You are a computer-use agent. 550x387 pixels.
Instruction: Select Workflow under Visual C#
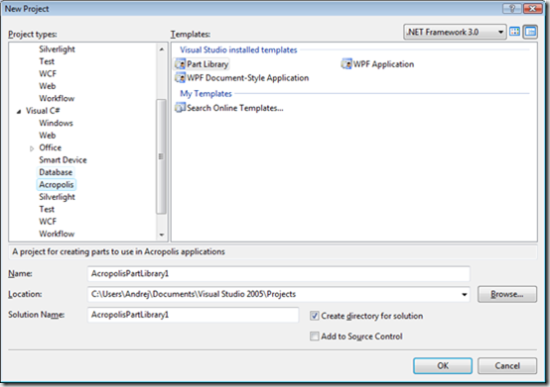pos(56,234)
